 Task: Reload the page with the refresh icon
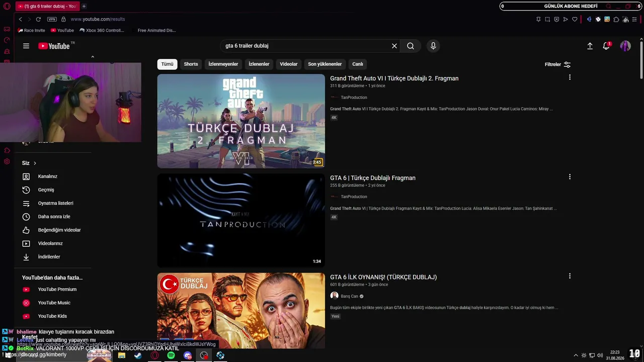(38, 19)
